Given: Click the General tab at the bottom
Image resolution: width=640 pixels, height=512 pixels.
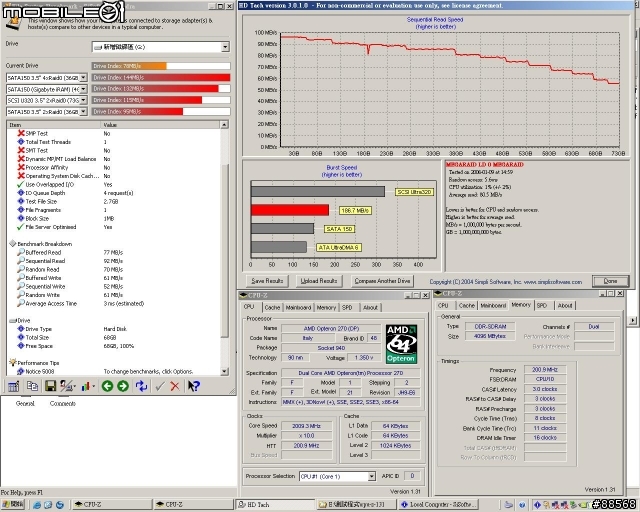Looking at the screenshot, I should (x=25, y=403).
